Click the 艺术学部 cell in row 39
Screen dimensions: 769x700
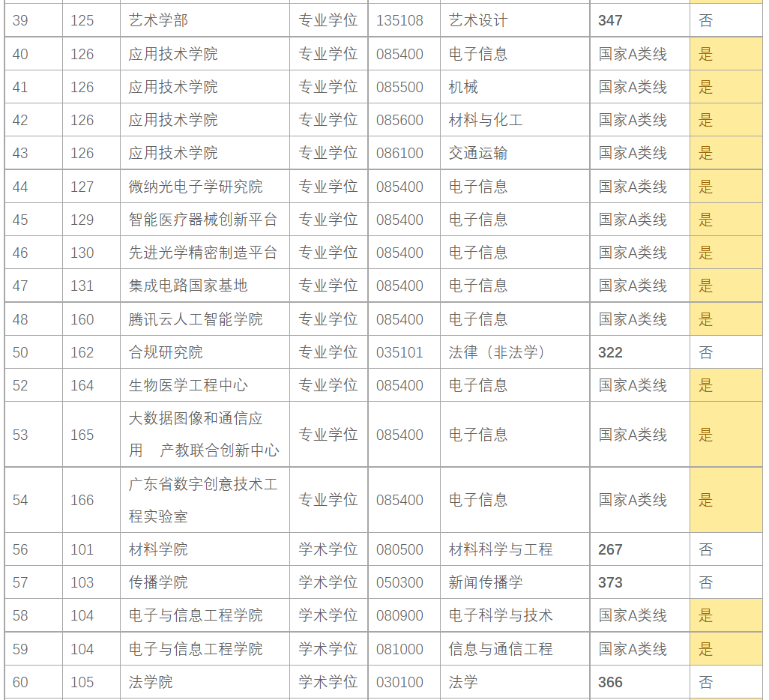pos(158,20)
